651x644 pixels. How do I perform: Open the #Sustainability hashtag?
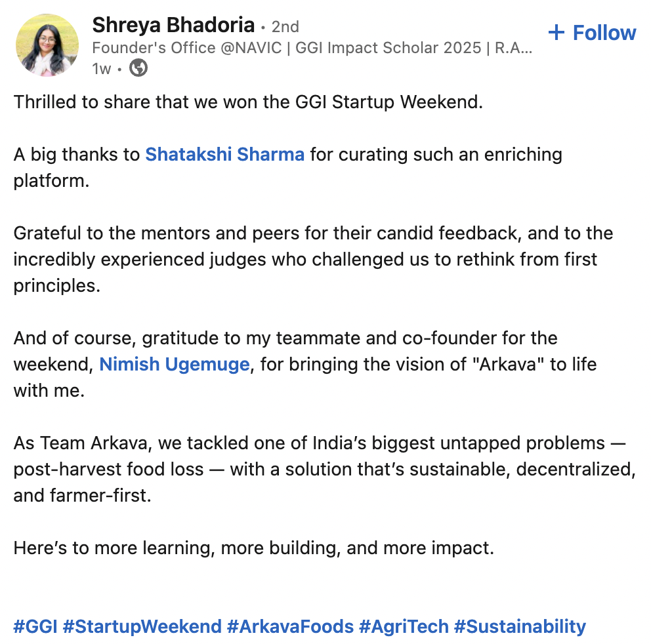pos(520,626)
